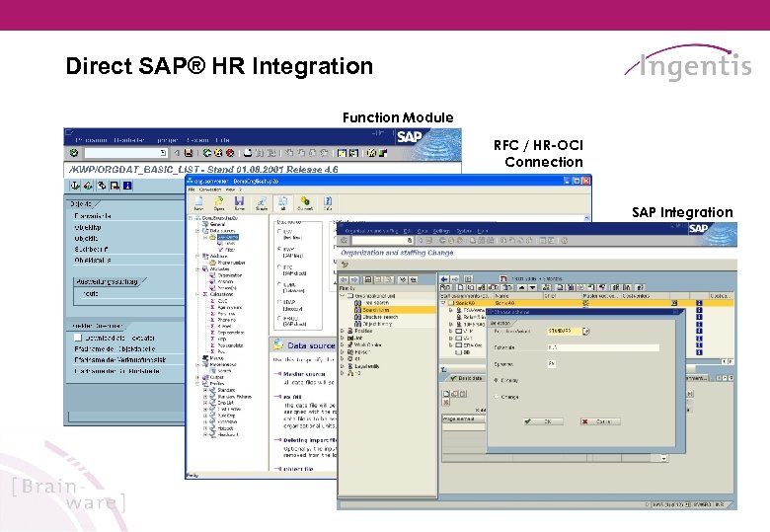This screenshot has width=770, height=532.
Task: Click the Schedule input field in dialog
Action: point(603,347)
